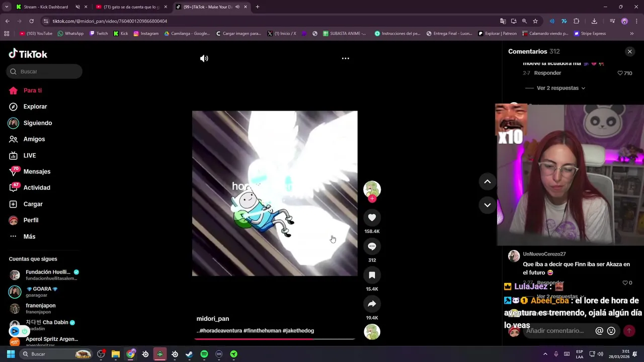Open LIVE in the sidebar
The width and height of the screenshot is (644, 362).
point(23,155)
